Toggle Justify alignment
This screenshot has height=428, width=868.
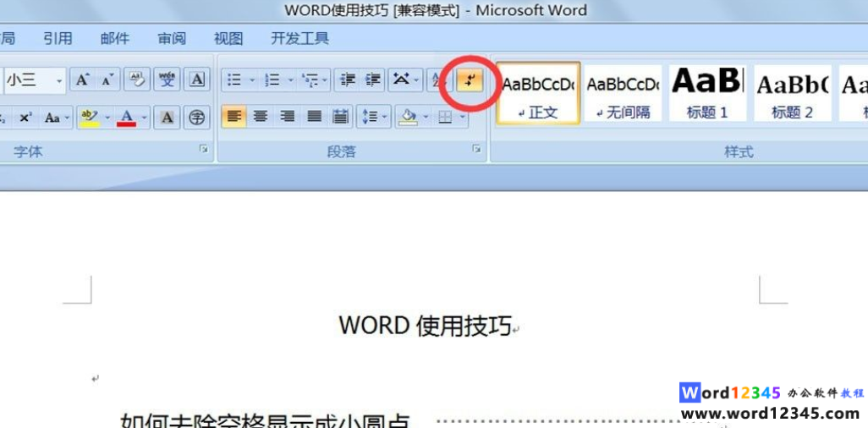click(x=314, y=116)
